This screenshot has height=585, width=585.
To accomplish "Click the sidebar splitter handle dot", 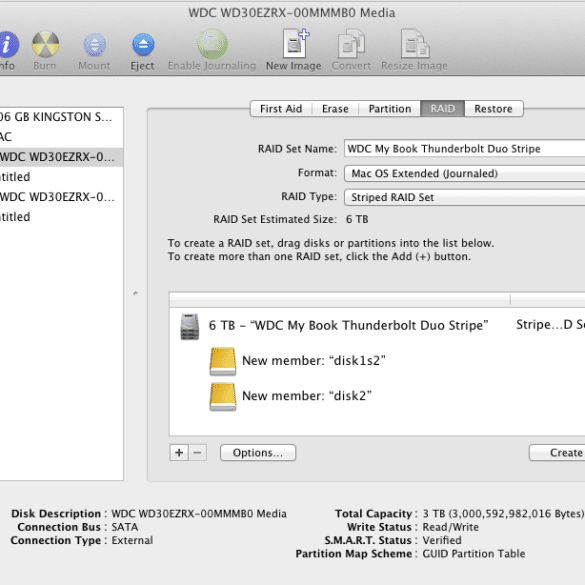I will [x=135, y=294].
